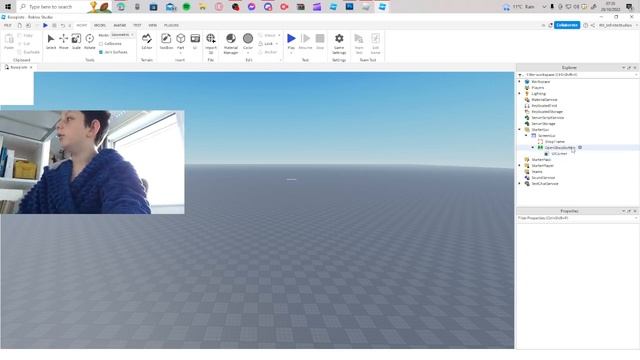Screen dimensions: 640x360
Task: Collapse the StarterGui node in Explorer
Action: point(520,129)
